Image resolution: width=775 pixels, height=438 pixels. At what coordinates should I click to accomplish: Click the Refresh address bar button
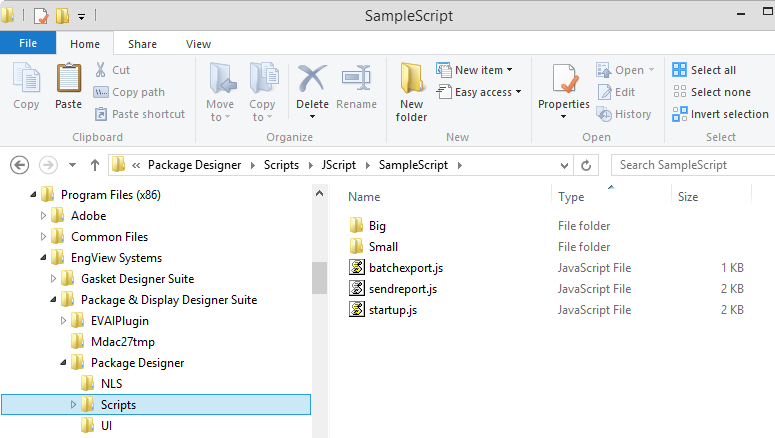pyautogui.click(x=586, y=165)
